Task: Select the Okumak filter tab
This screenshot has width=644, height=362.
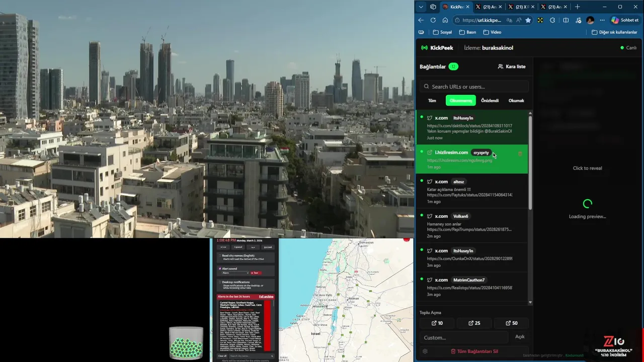Action: (516, 101)
